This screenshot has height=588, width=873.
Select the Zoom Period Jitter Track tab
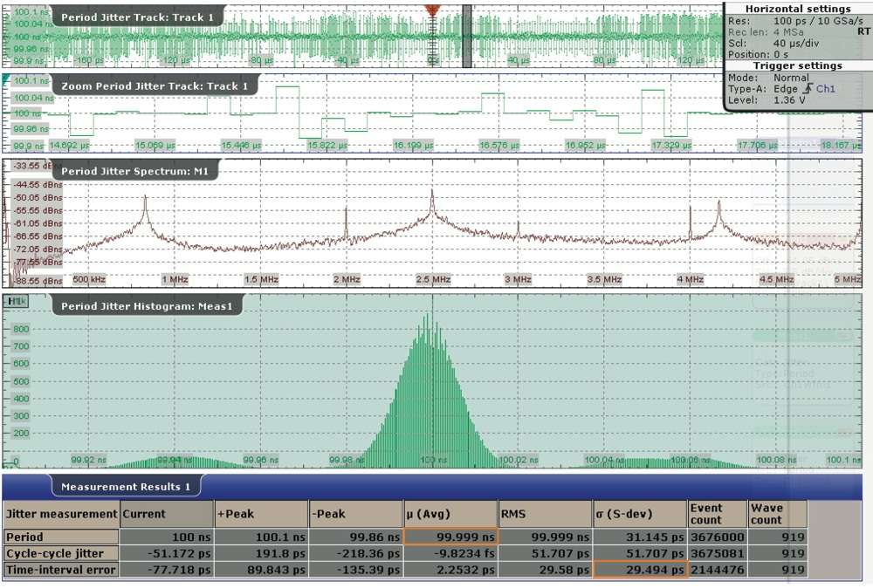coord(155,86)
